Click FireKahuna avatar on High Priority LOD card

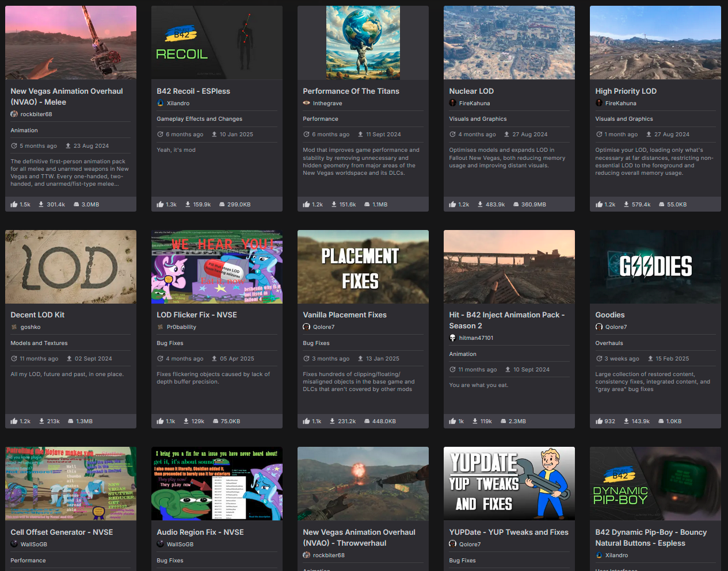(x=599, y=103)
